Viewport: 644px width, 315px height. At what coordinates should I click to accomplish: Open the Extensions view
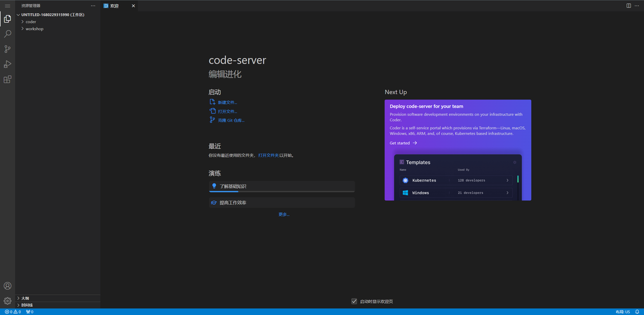click(x=7, y=80)
